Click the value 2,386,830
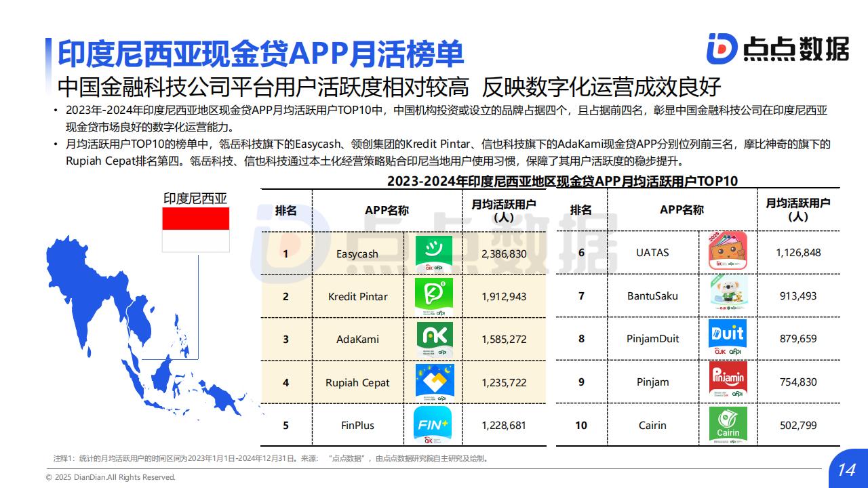The height and width of the screenshot is (488, 868). [x=504, y=254]
